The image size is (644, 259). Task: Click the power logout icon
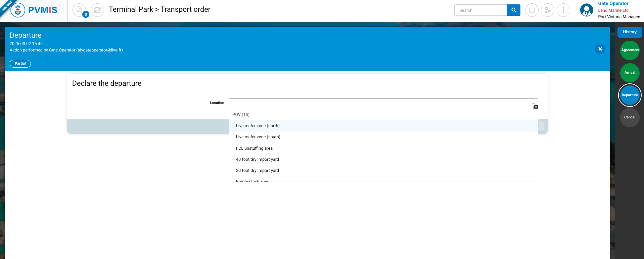(532, 10)
